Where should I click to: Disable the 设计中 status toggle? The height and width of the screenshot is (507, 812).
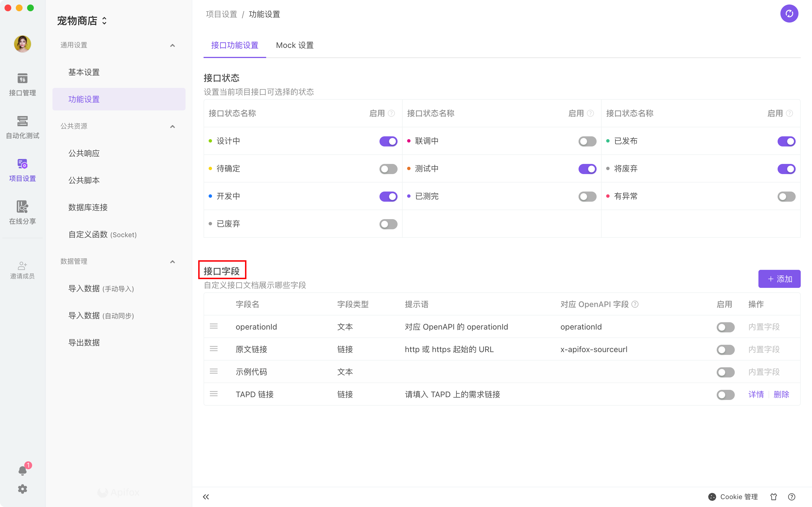coord(388,141)
